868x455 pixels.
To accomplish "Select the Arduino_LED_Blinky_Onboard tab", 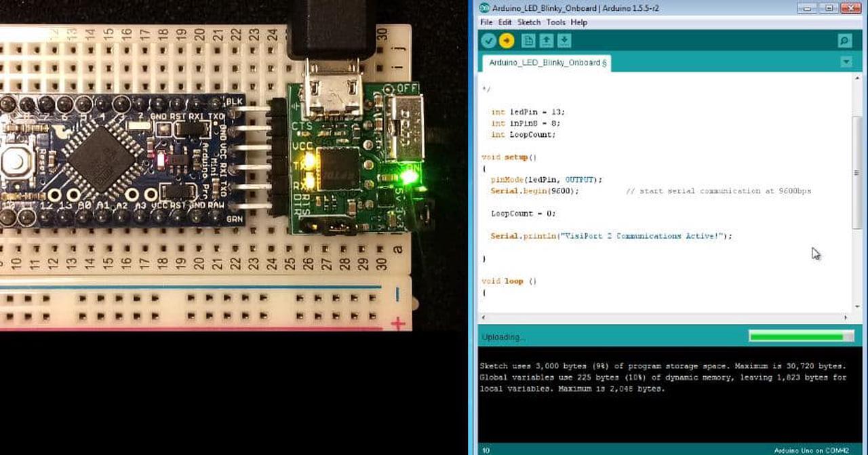I will pos(547,62).
